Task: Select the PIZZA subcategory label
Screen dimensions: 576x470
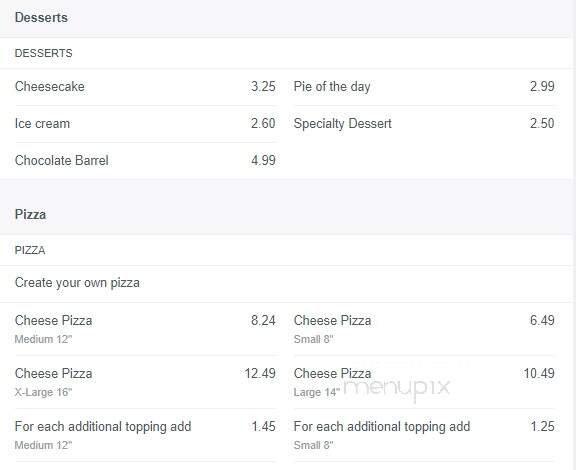Action: 30,250
